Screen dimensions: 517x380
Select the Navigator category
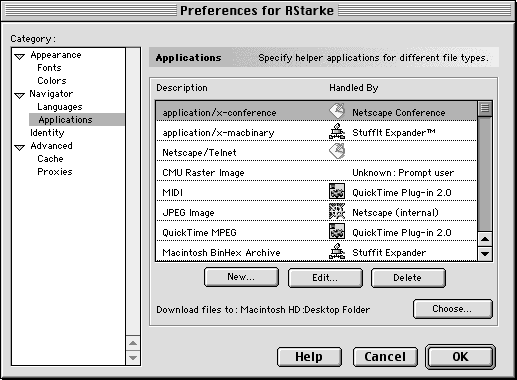51,94
